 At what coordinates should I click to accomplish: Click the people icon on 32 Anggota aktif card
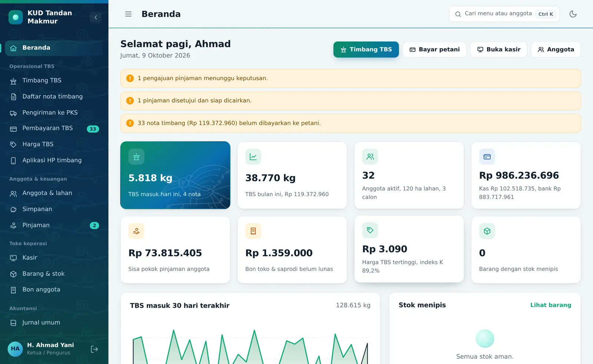pos(370,157)
